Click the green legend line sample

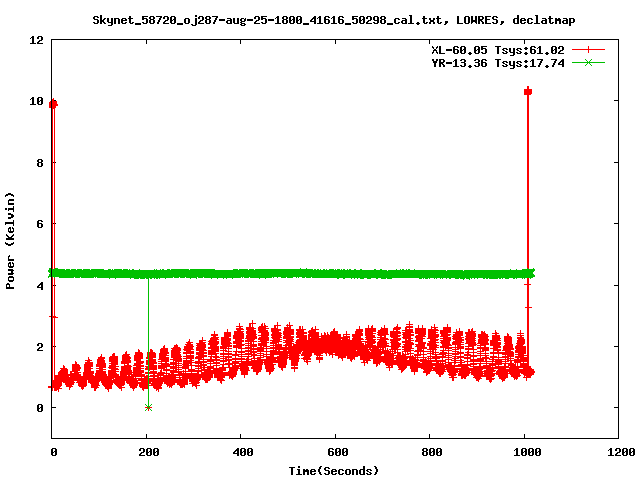[x=588, y=63]
